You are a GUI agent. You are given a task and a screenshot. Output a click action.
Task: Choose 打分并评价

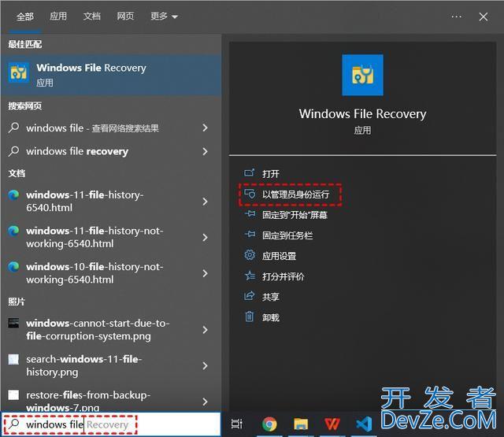[x=283, y=276]
